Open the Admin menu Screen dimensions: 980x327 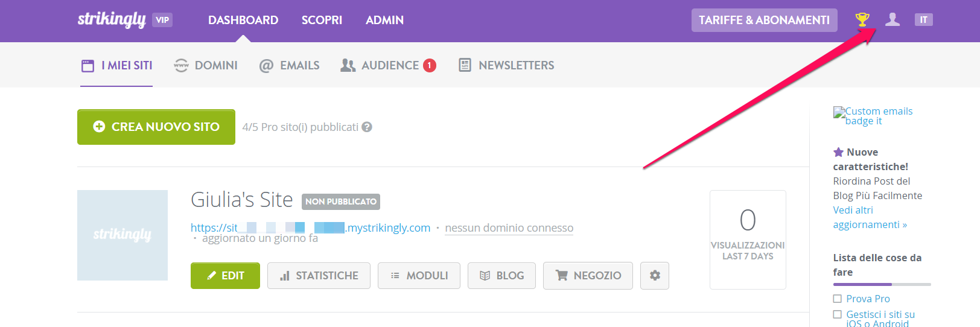pos(384,20)
